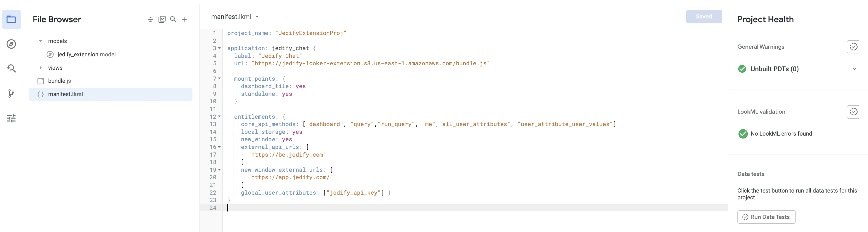Screen dimensions: 868x232
Task: Open the Object Browser compass icon
Action: click(12, 44)
